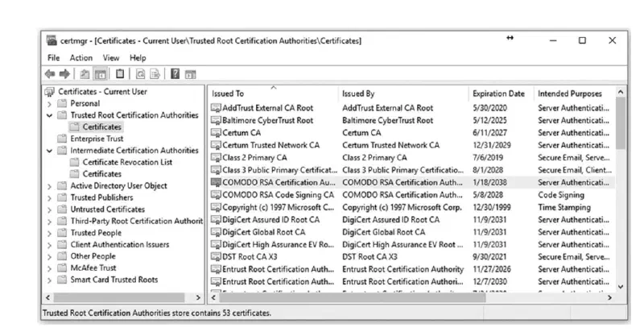Toggle the Show/Hide Console Tree icon
The height and width of the screenshot is (332, 644).
100,74
